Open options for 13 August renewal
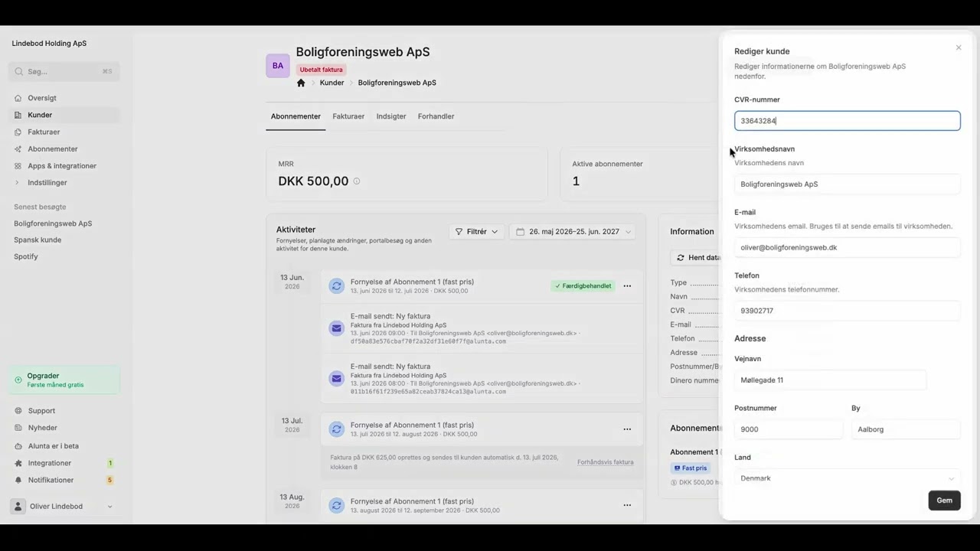 pos(627,505)
